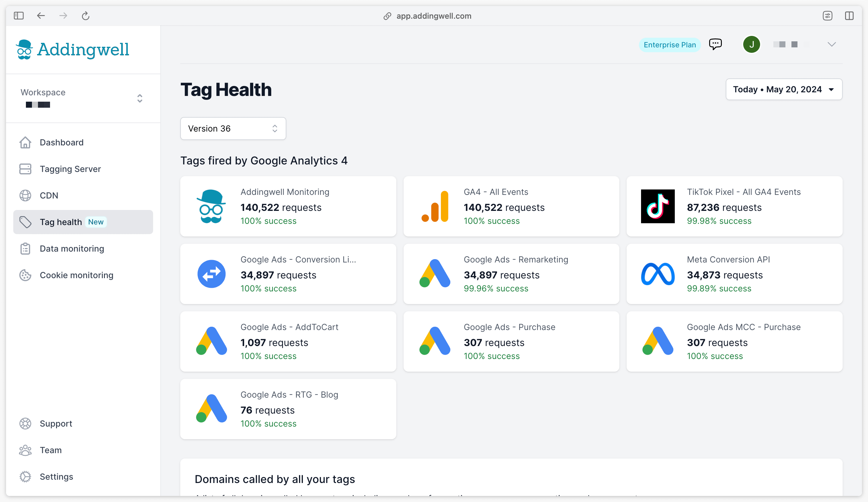Click the Meta Conversion API title

728,260
